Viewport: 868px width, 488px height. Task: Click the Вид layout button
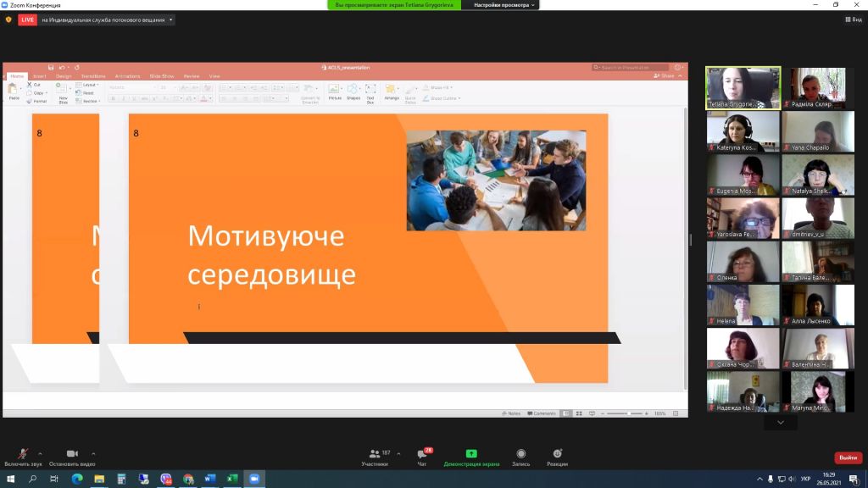pyautogui.click(x=853, y=19)
